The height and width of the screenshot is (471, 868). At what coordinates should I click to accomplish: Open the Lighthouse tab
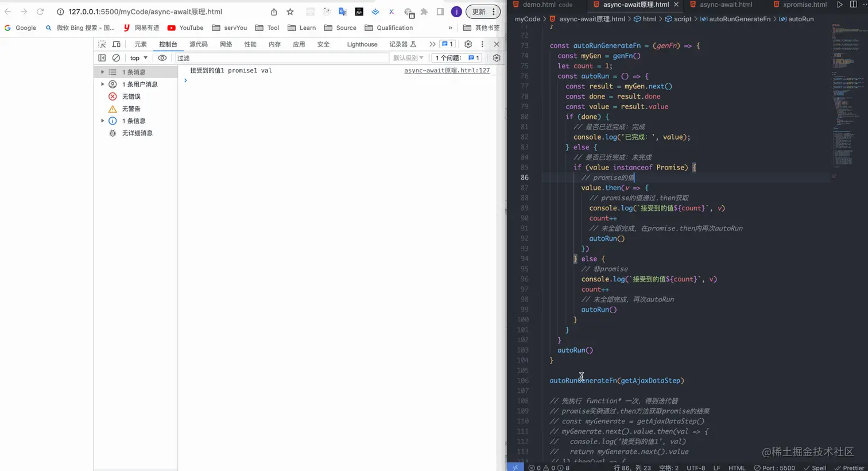pos(362,44)
